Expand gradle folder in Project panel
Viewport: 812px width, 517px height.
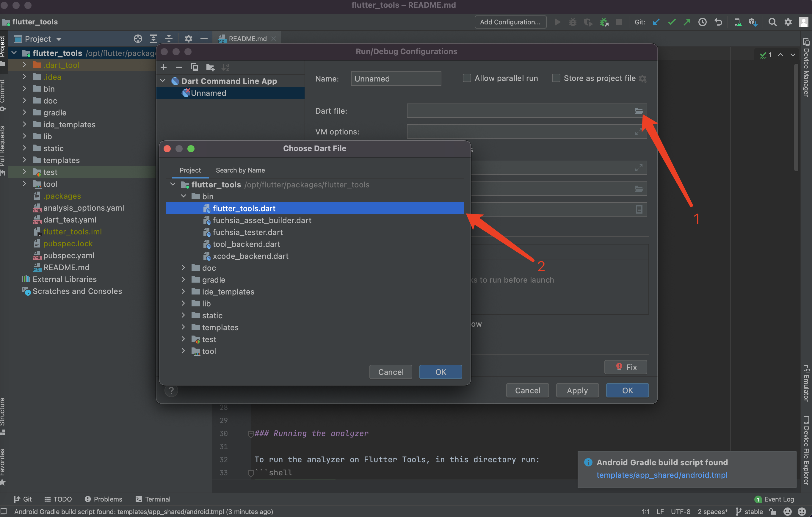[x=24, y=112]
